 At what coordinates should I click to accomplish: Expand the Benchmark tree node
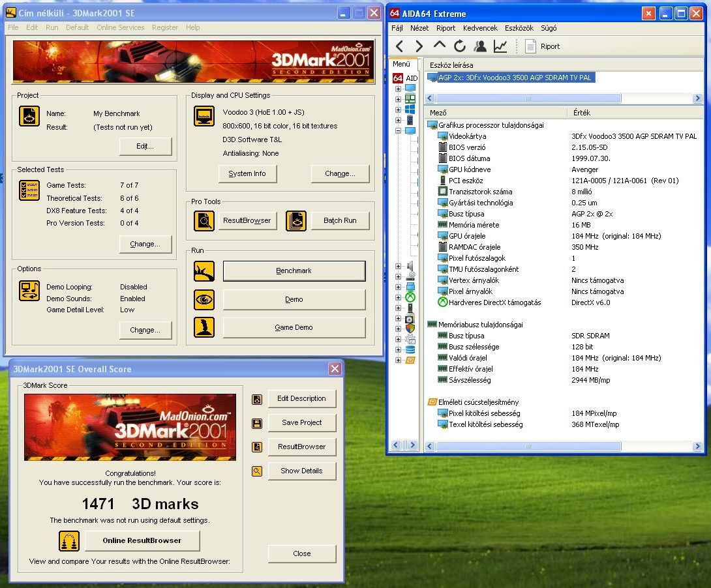pos(398,360)
